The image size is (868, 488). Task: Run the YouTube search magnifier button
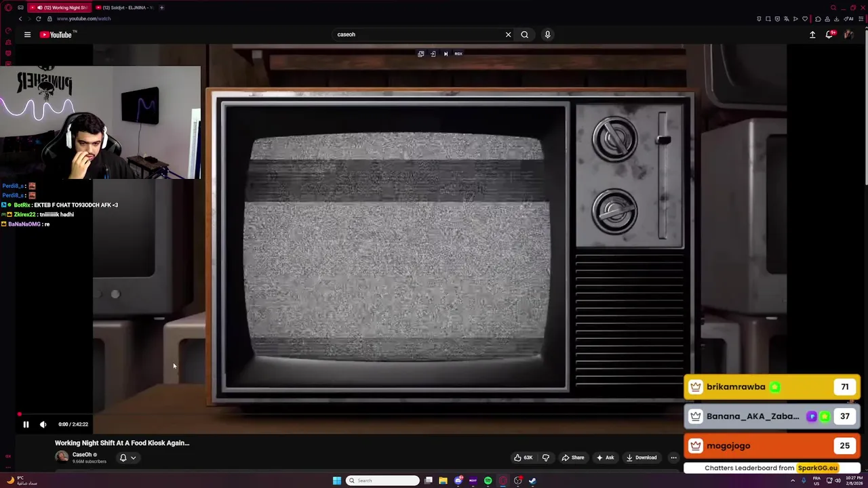[x=524, y=35]
